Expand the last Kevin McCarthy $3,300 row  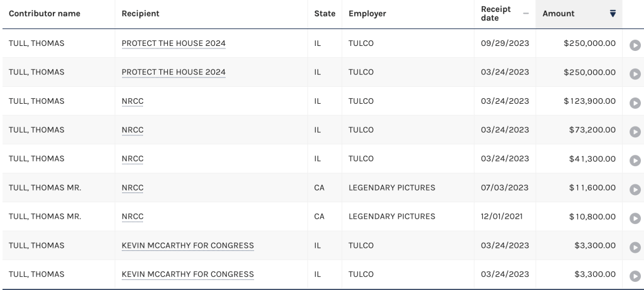tap(635, 276)
